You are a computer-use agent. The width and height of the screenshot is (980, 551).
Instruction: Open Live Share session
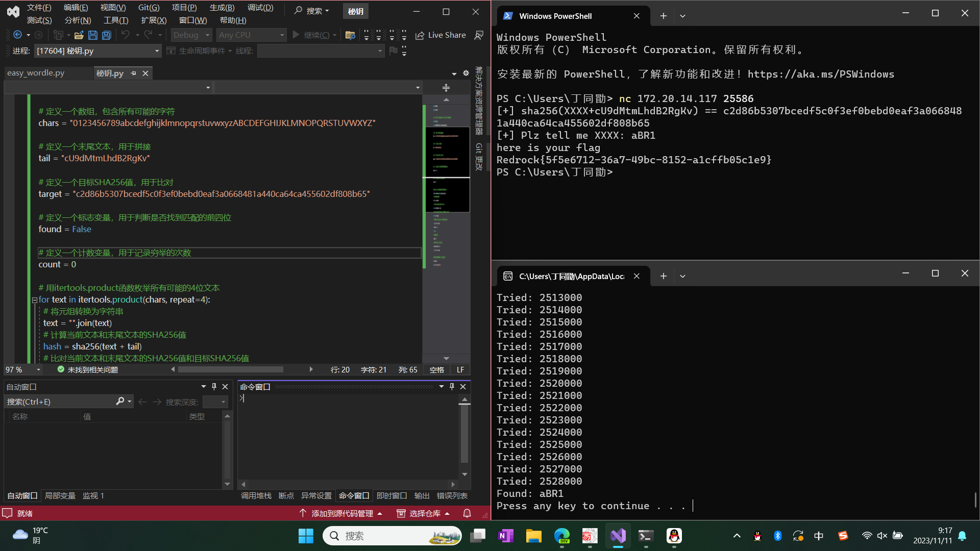point(440,35)
